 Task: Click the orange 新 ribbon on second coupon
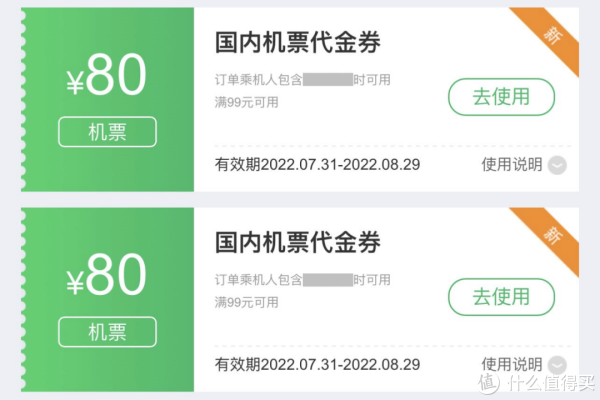[552, 236]
